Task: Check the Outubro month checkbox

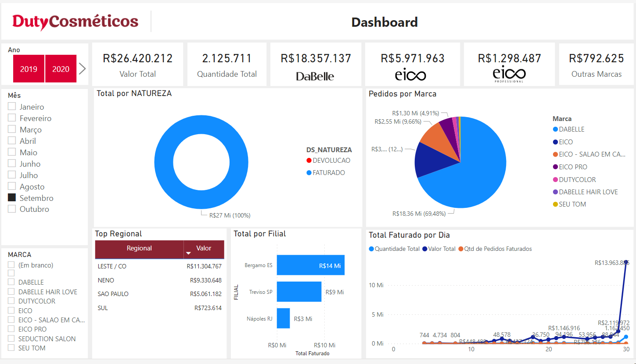Action: pyautogui.click(x=12, y=209)
